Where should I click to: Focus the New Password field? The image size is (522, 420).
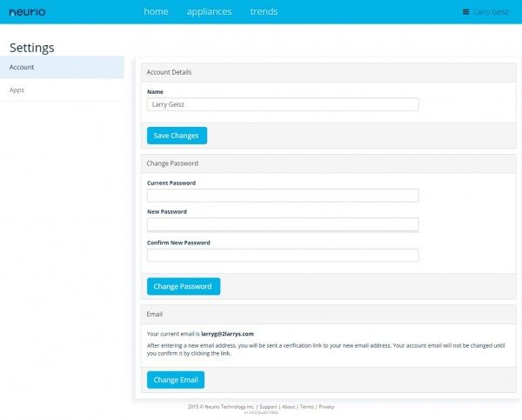pyautogui.click(x=283, y=224)
